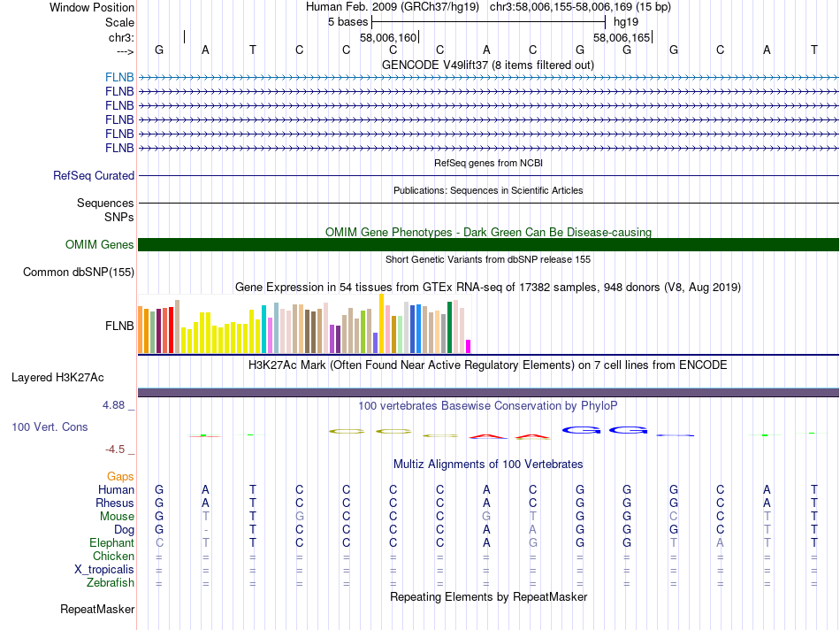Click the Sequences track label
This screenshot has width=840, height=630.
(105, 203)
